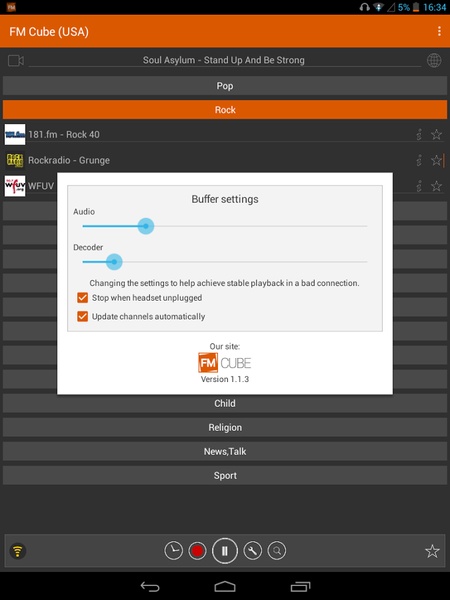
Task: Tap the Version 1.1.3 text
Action: point(225,379)
